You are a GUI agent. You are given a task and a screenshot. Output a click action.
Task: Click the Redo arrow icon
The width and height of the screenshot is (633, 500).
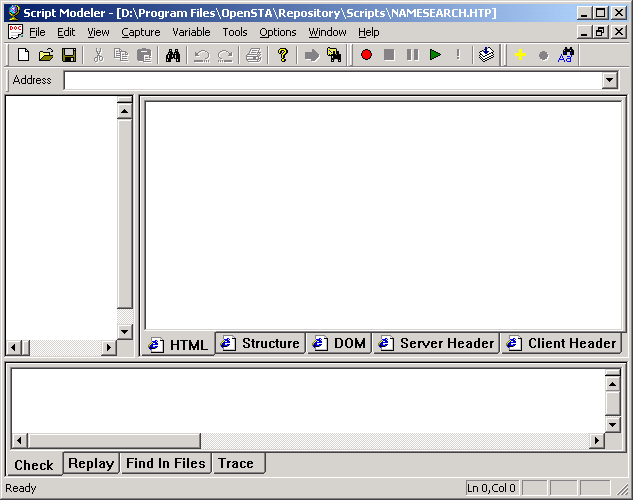pos(225,55)
